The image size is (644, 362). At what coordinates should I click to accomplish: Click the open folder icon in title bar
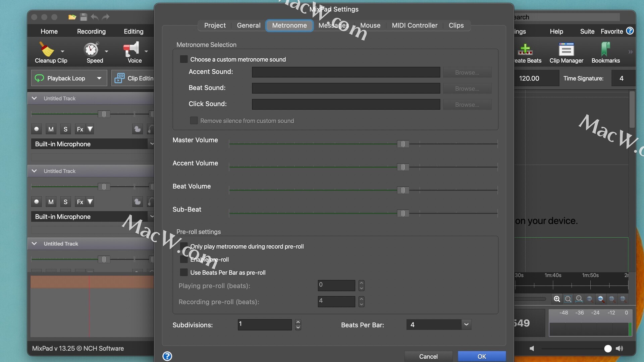(x=72, y=17)
